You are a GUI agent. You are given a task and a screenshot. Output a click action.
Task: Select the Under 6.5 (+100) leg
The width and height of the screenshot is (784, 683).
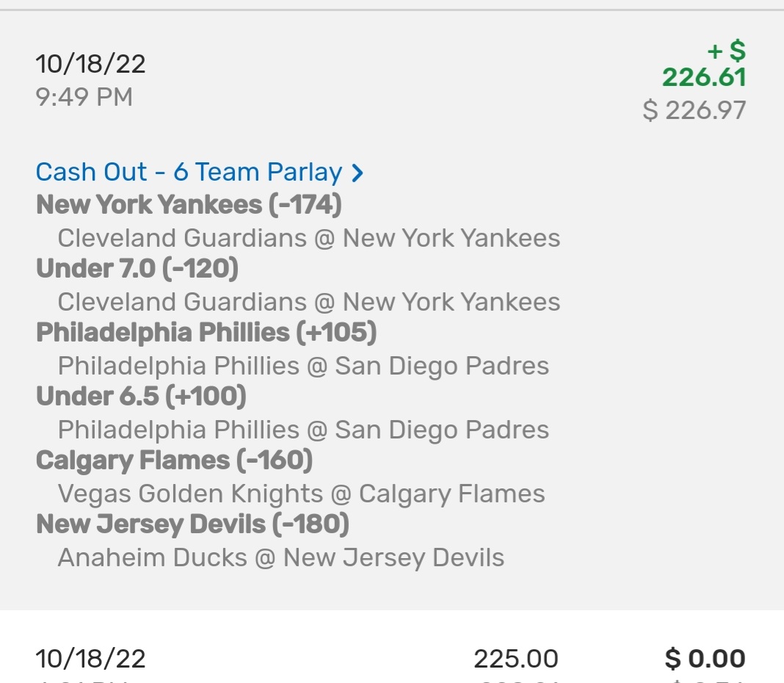coord(141,397)
